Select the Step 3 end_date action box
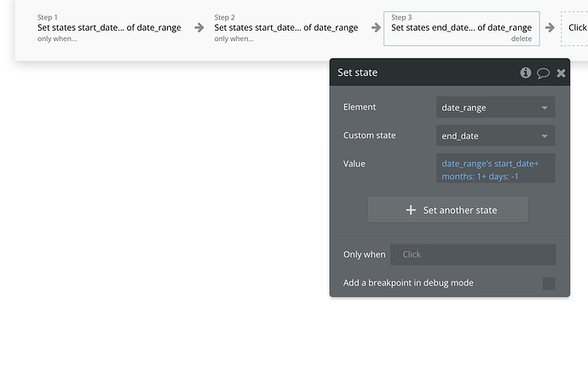 click(x=461, y=27)
